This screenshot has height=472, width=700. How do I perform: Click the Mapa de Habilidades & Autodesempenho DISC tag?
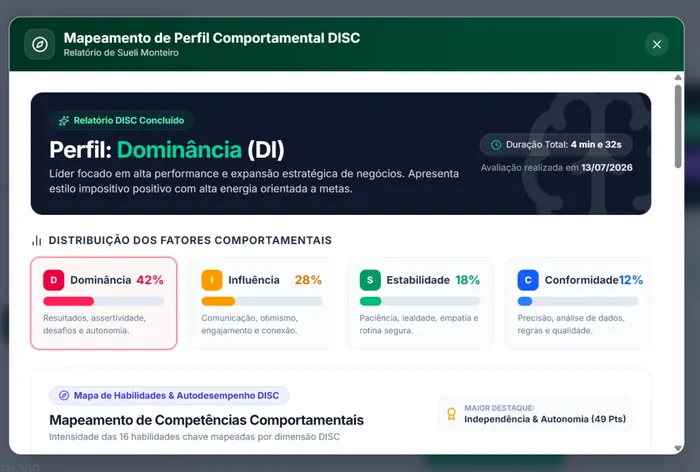[x=169, y=396]
